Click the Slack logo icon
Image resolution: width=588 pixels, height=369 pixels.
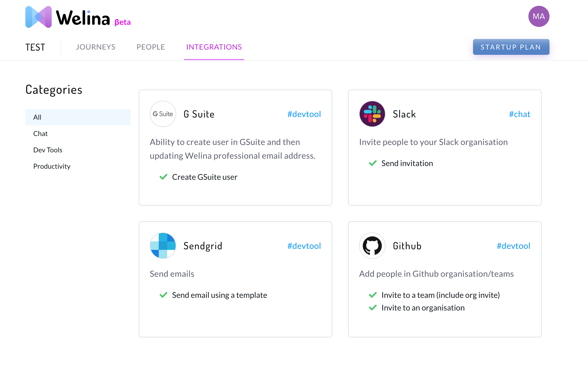pos(372,114)
